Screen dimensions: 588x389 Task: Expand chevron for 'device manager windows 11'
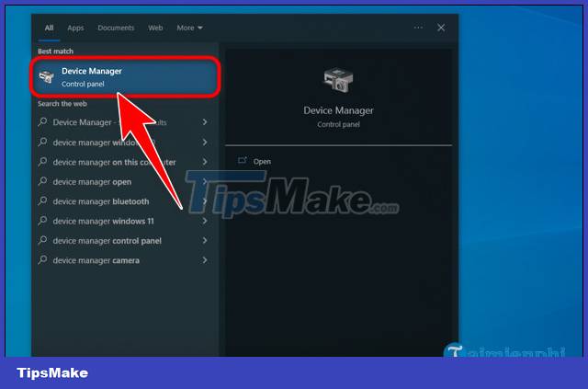[205, 221]
